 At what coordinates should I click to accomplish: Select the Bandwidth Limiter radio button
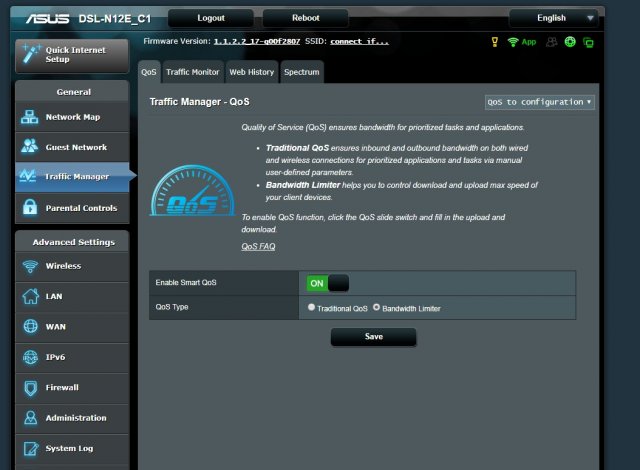tap(376, 308)
